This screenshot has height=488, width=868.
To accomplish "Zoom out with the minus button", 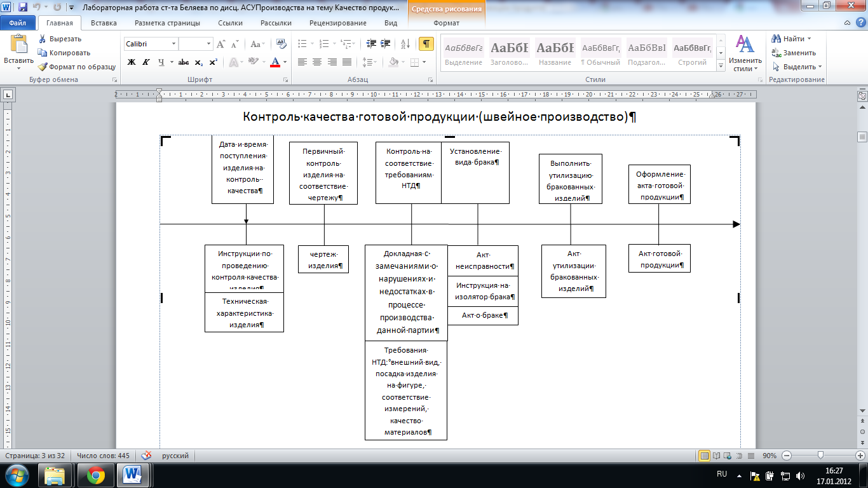I will (787, 456).
